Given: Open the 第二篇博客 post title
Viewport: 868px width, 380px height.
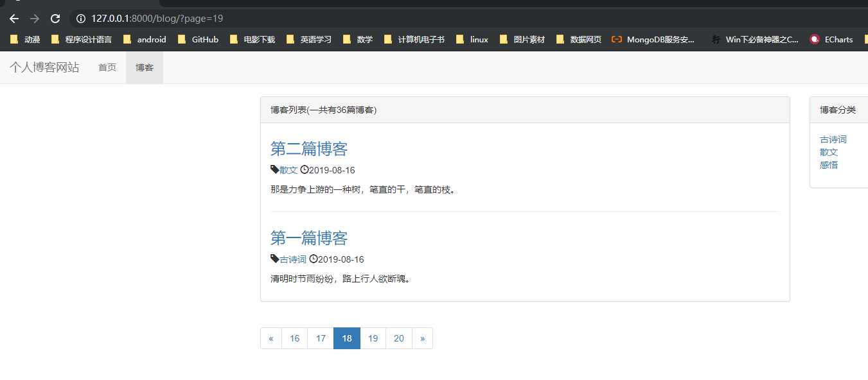Looking at the screenshot, I should pos(309,149).
